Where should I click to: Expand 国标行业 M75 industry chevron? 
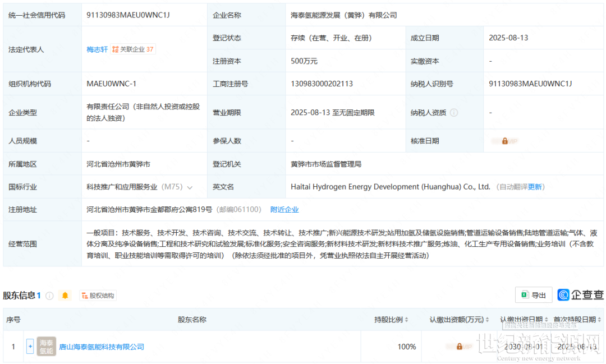(x=190, y=187)
